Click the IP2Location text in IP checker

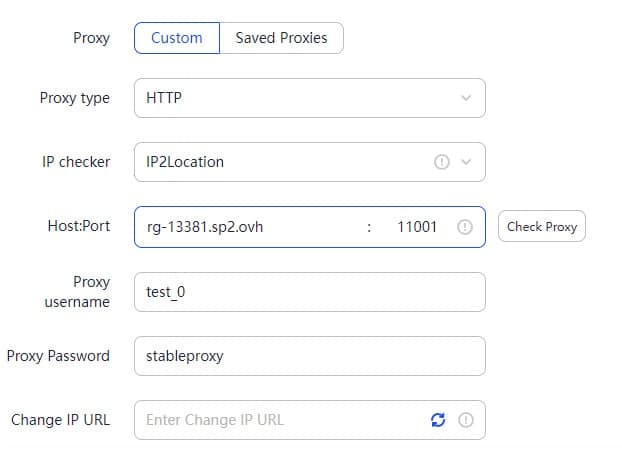tap(185, 162)
